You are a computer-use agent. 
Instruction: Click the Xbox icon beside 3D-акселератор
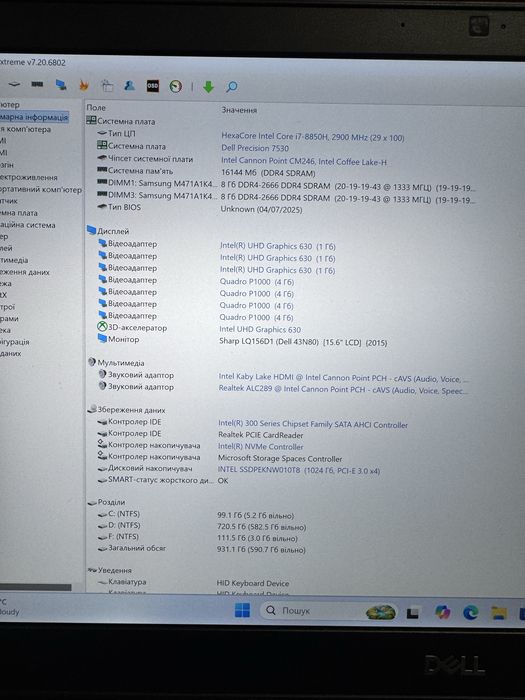(x=102, y=327)
